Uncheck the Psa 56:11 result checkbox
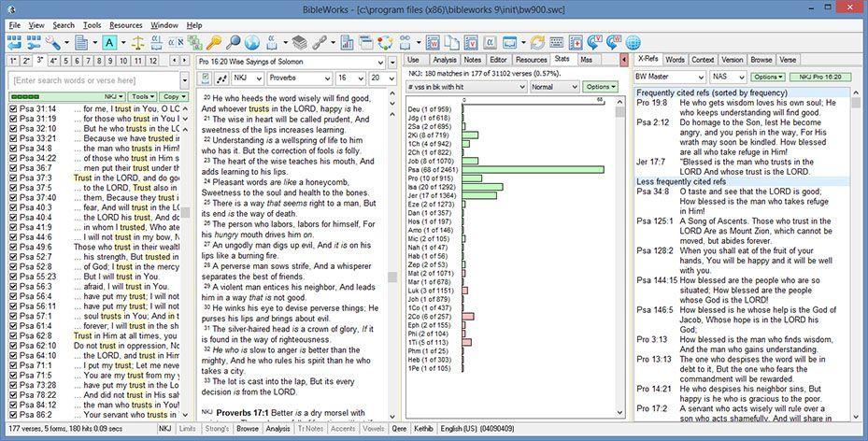The height and width of the screenshot is (441, 868). click(14, 306)
